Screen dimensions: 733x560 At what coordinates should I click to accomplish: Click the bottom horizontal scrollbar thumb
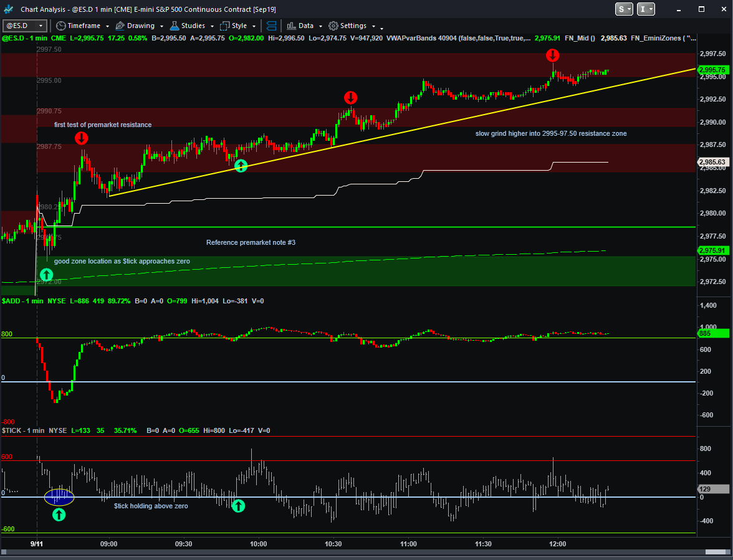(717, 553)
